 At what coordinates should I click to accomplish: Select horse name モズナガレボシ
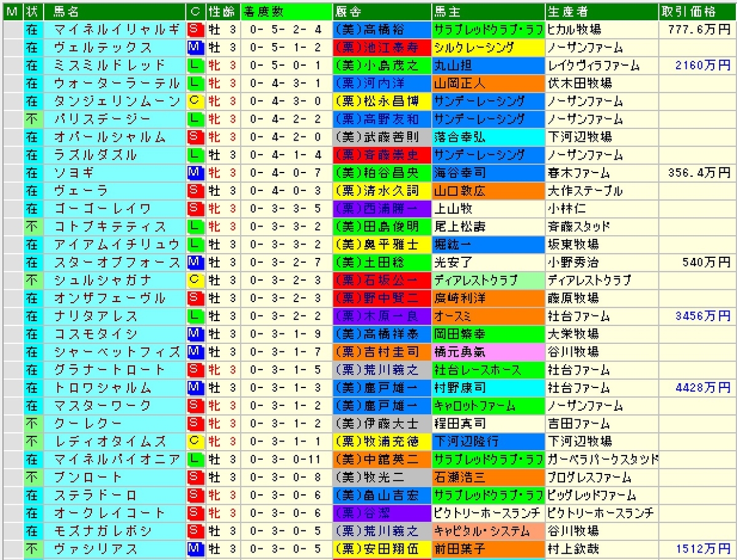pos(114,531)
